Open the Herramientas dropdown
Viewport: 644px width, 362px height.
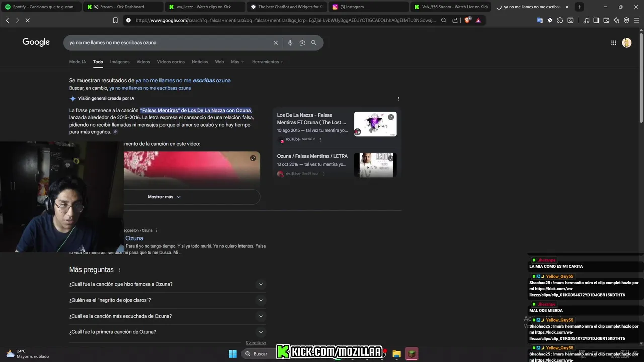[267, 62]
